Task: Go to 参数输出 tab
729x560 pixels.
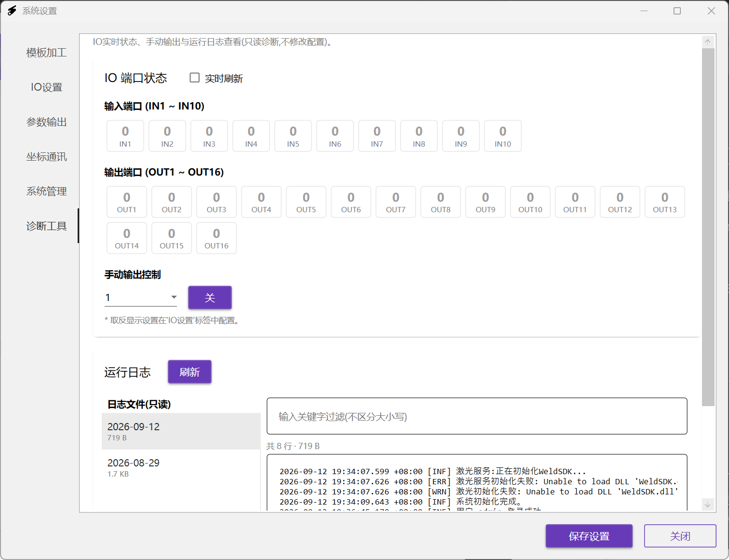Action: [46, 122]
